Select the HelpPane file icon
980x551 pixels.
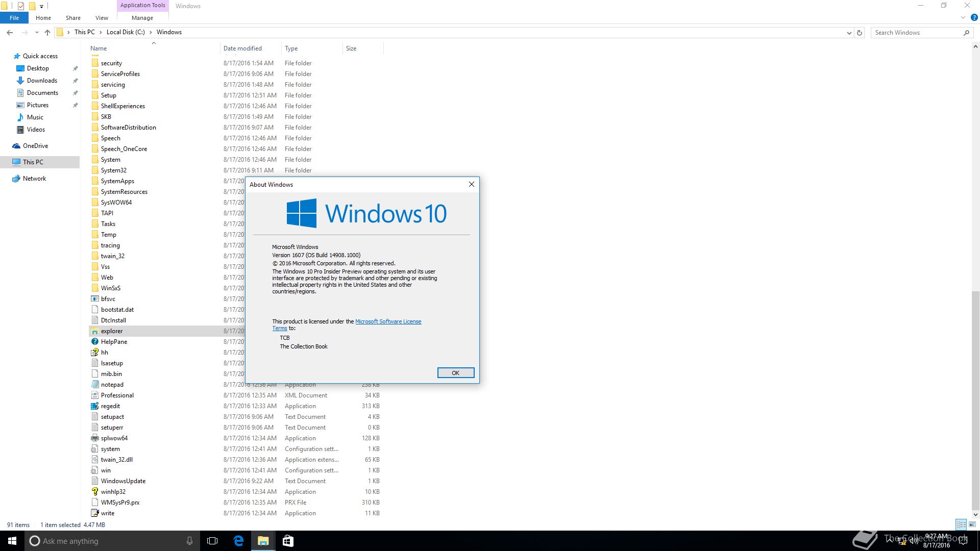(x=95, y=342)
